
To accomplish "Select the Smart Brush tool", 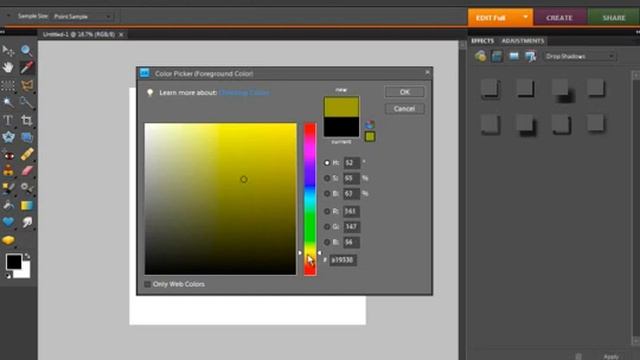I will 27,187.
